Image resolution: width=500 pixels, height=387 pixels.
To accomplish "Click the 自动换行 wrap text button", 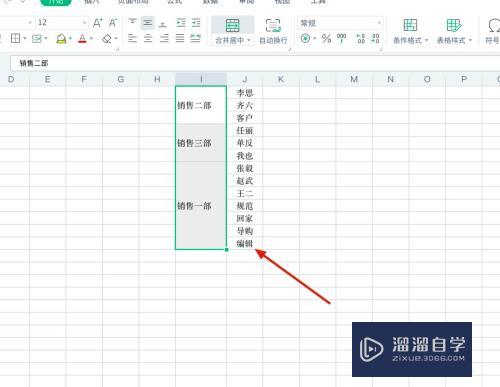I will [x=273, y=31].
